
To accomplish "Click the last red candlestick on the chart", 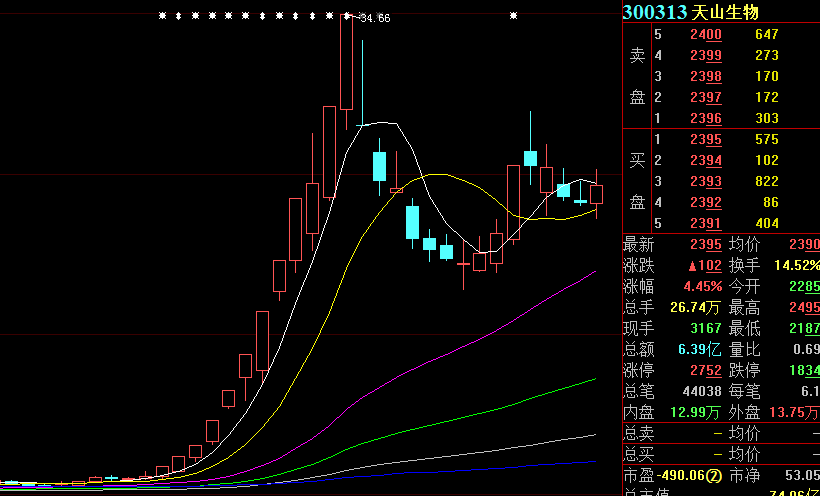I will tap(597, 194).
